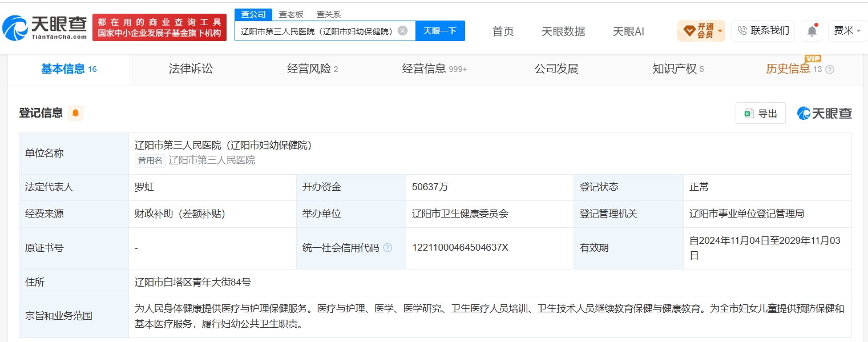Click the 曾用名 tag under unit name
This screenshot has width=868, height=342.
[x=150, y=160]
